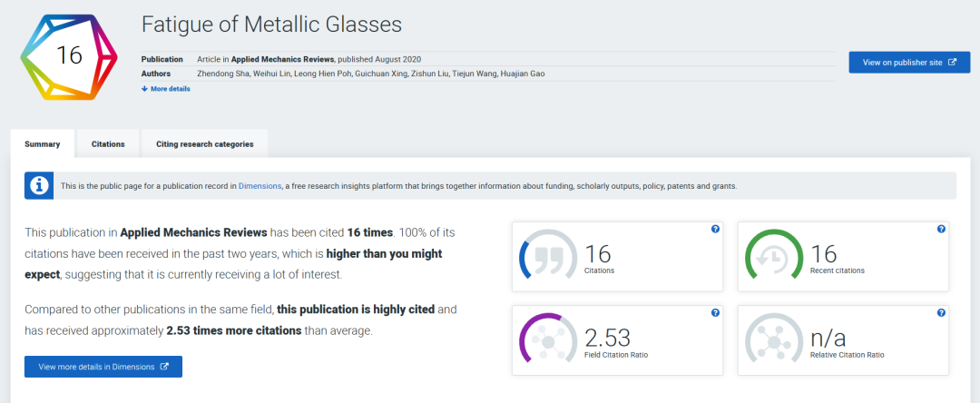Click the Fatigue of Metallic Glasses title
The height and width of the screenshot is (403, 980).
pyautogui.click(x=271, y=25)
